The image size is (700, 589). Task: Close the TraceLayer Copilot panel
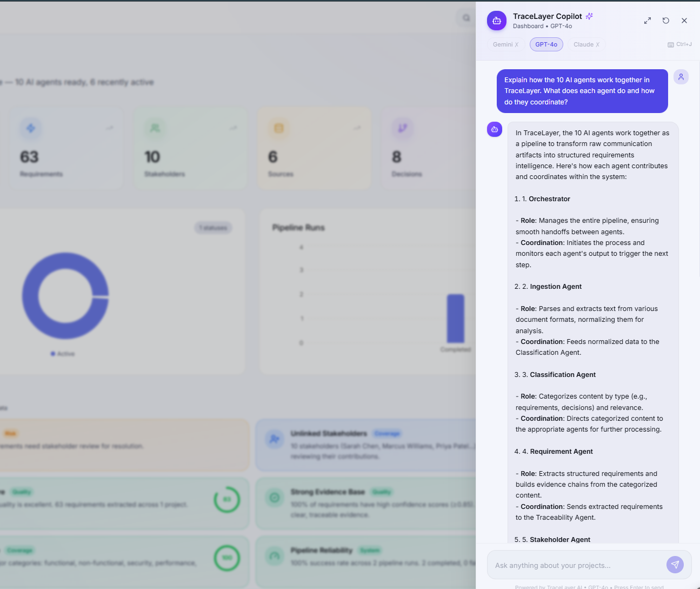coord(684,21)
